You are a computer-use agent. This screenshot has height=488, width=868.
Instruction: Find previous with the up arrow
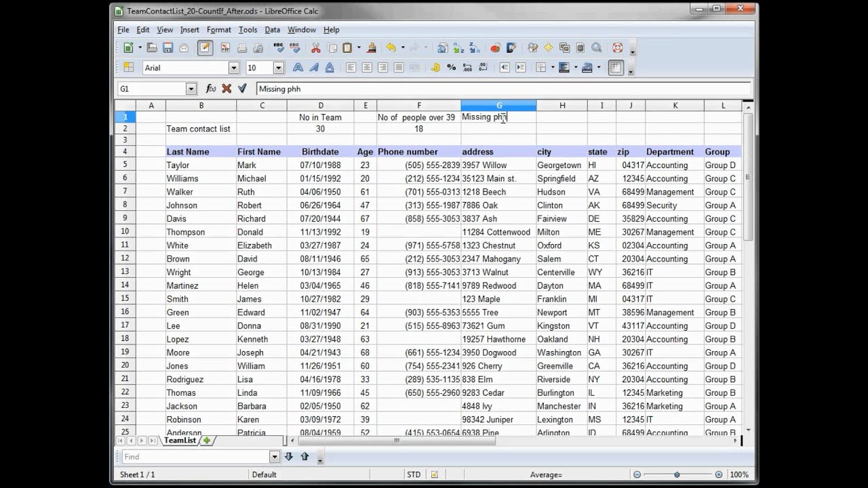(x=304, y=457)
